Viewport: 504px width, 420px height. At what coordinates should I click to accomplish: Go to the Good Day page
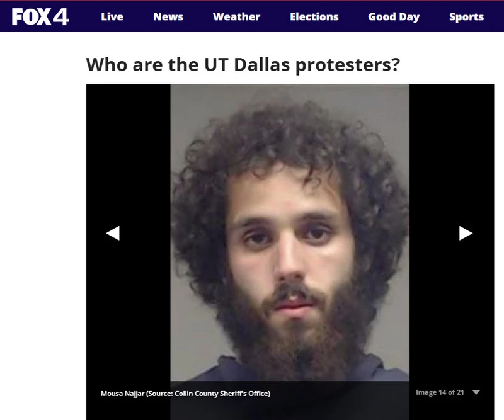[394, 17]
